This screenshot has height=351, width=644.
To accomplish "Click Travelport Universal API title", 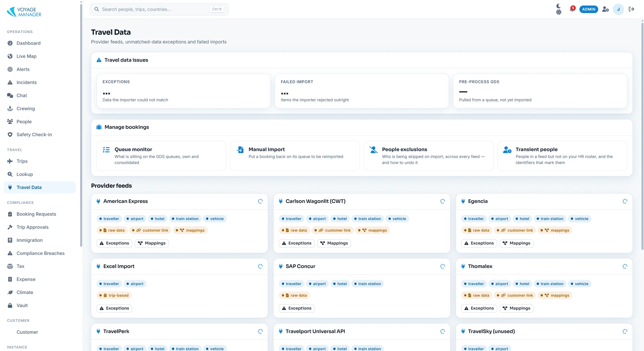I will point(315,331).
